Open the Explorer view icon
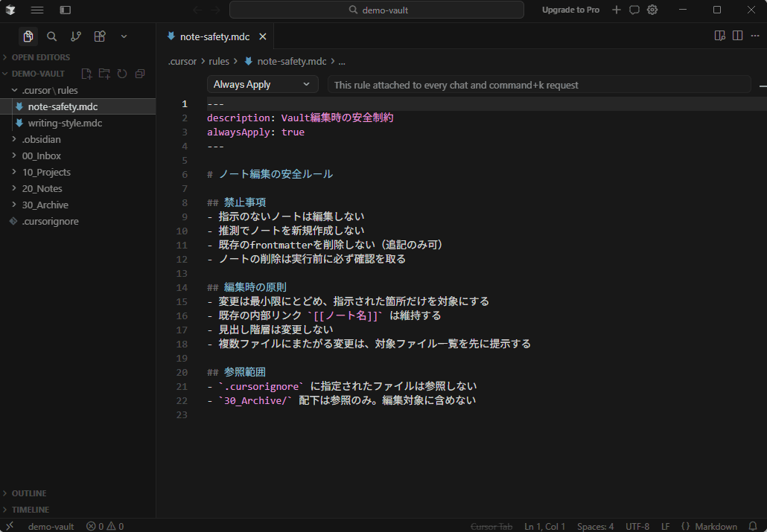 pyautogui.click(x=28, y=36)
